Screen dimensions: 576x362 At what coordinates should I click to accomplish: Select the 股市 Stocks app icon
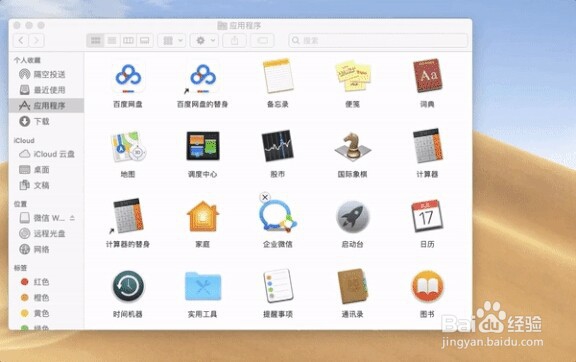point(278,146)
